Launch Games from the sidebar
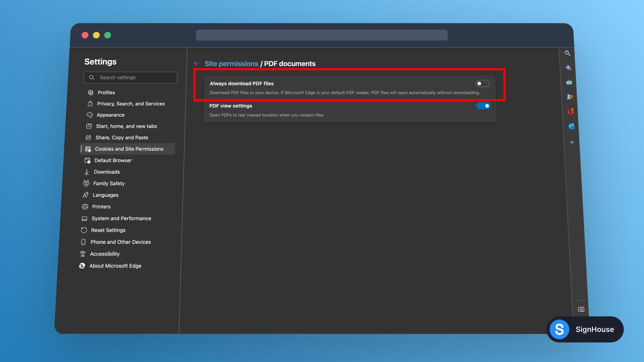 (570, 97)
